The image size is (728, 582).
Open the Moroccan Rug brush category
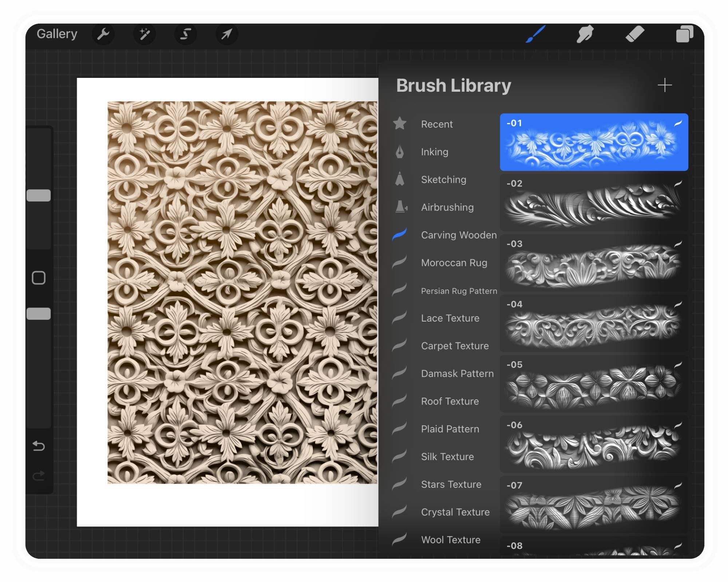pyautogui.click(x=455, y=263)
